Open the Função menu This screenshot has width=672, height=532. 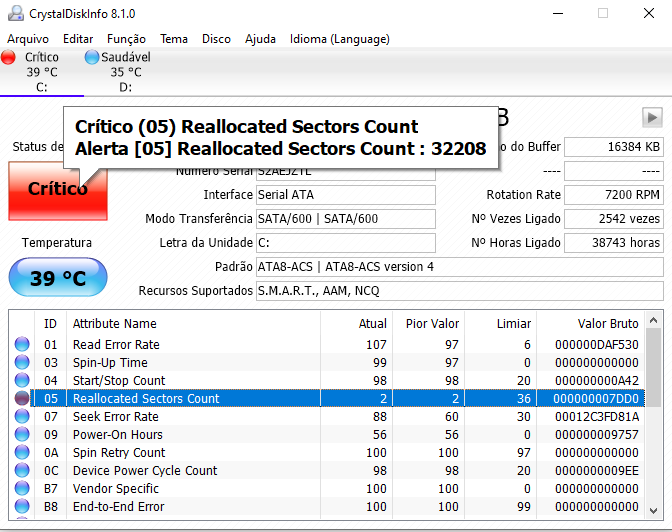pos(126,39)
